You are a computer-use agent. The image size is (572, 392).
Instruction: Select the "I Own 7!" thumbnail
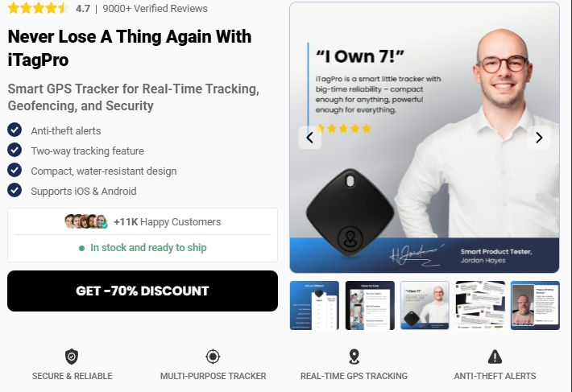(425, 305)
